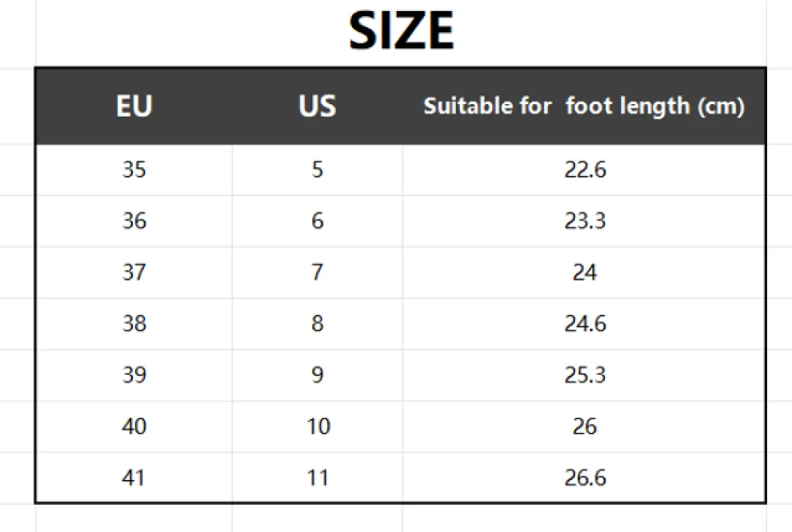Select the EU size 39 cell
The image size is (792, 532).
click(x=134, y=374)
